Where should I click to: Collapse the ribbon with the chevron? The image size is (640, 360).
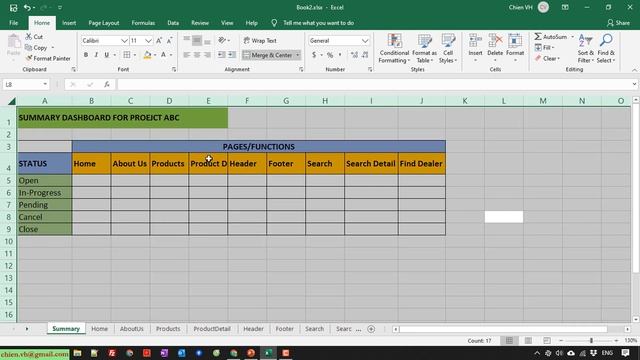click(634, 70)
